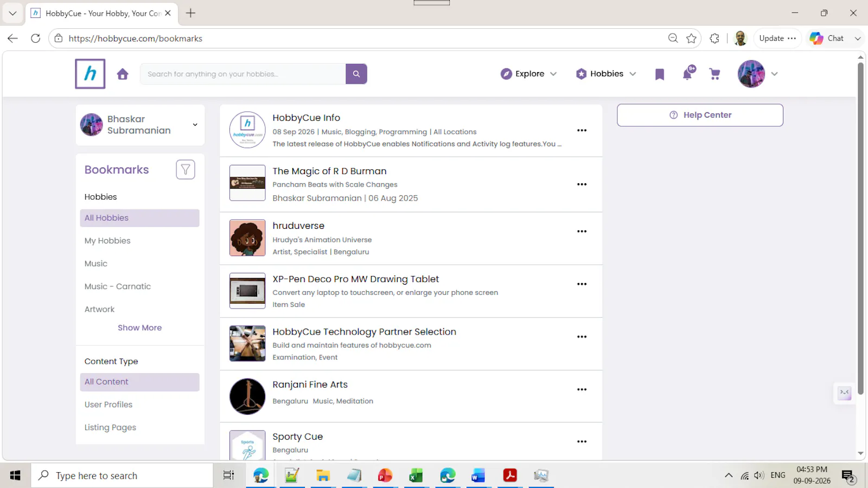Select All Content type filter
The height and width of the screenshot is (488, 868).
139,382
